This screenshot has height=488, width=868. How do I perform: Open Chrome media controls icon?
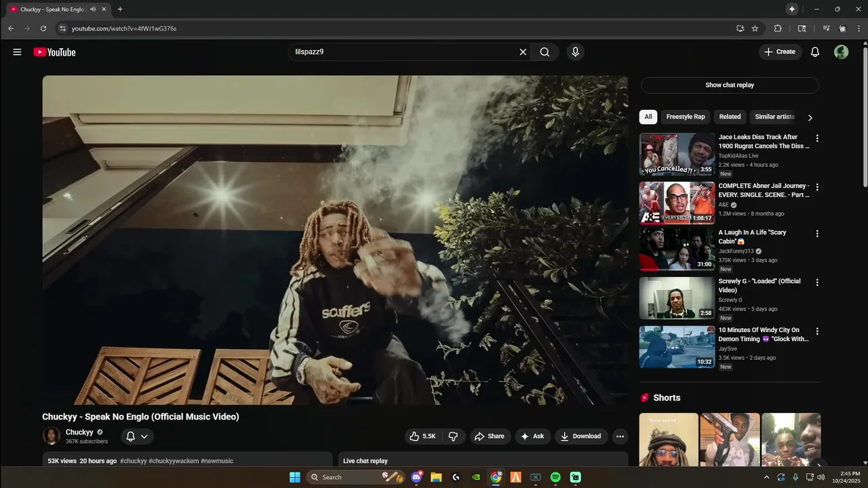tap(826, 28)
